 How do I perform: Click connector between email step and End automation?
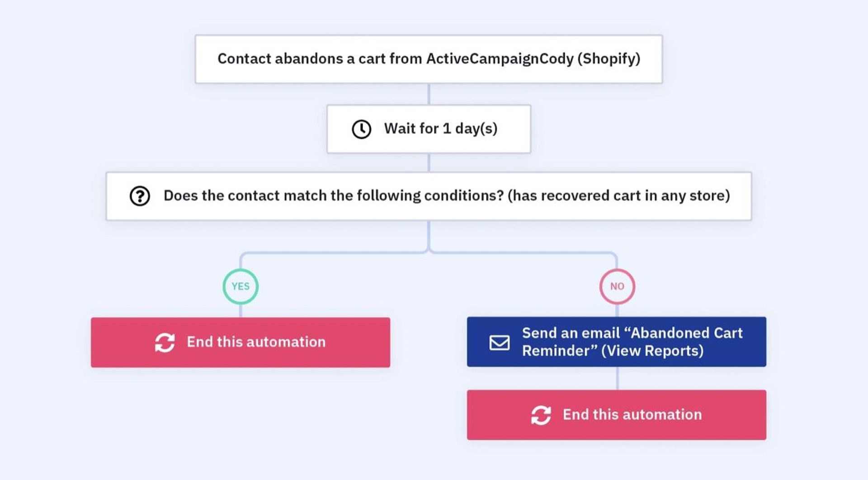point(617,378)
